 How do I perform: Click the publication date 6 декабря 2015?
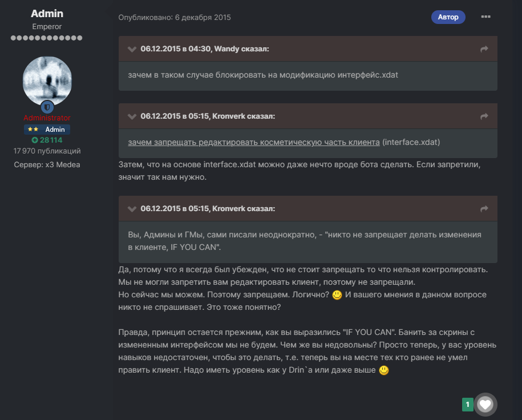point(203,17)
